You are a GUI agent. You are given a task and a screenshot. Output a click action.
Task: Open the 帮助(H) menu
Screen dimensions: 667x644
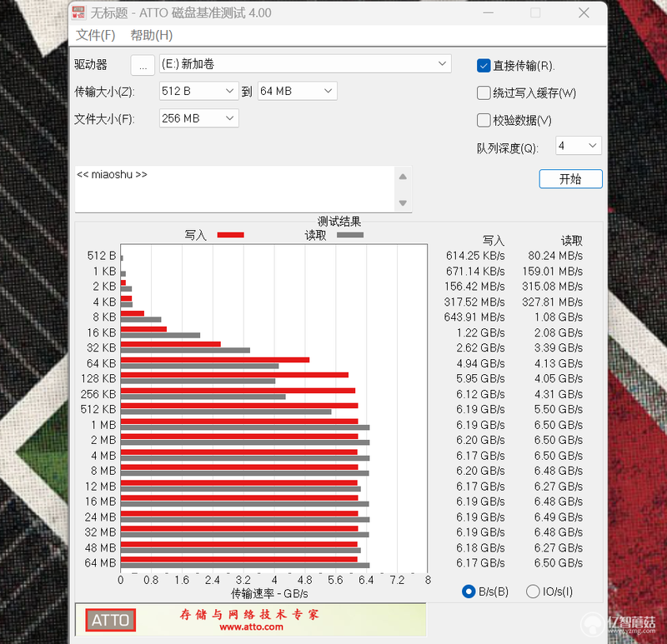(x=152, y=35)
